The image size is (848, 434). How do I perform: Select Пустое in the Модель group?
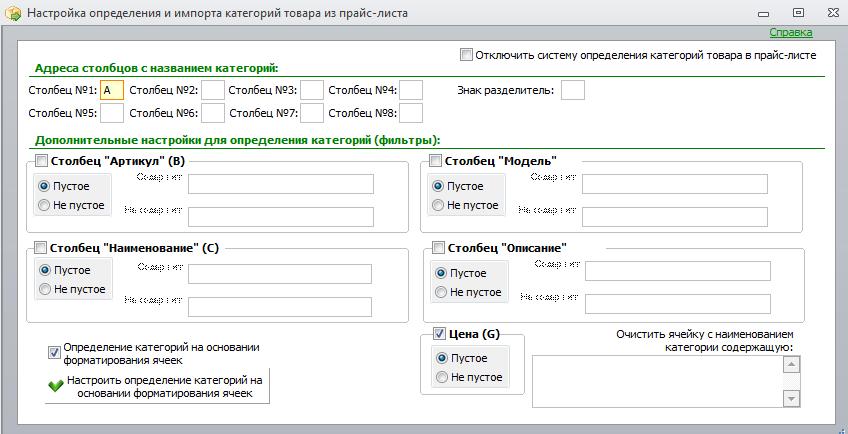[x=438, y=186]
